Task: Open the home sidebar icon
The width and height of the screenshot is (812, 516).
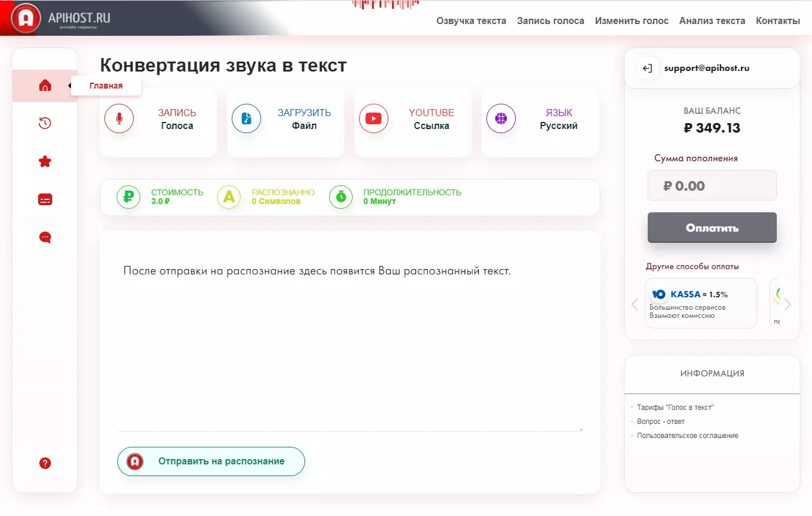Action: pos(45,86)
